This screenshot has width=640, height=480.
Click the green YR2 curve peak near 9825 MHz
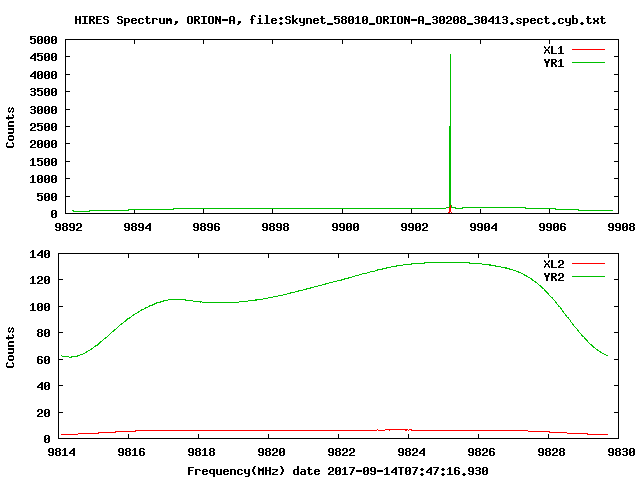coord(447,262)
